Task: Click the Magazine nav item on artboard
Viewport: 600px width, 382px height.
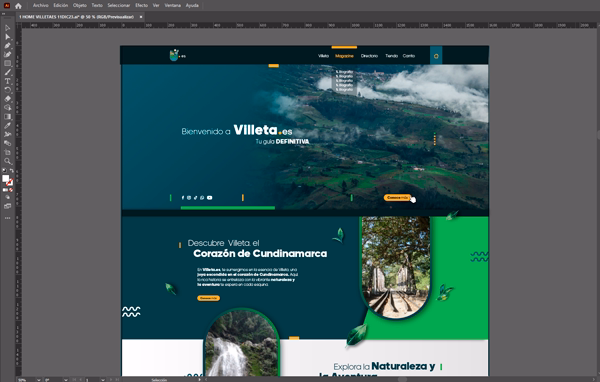Action: point(344,56)
